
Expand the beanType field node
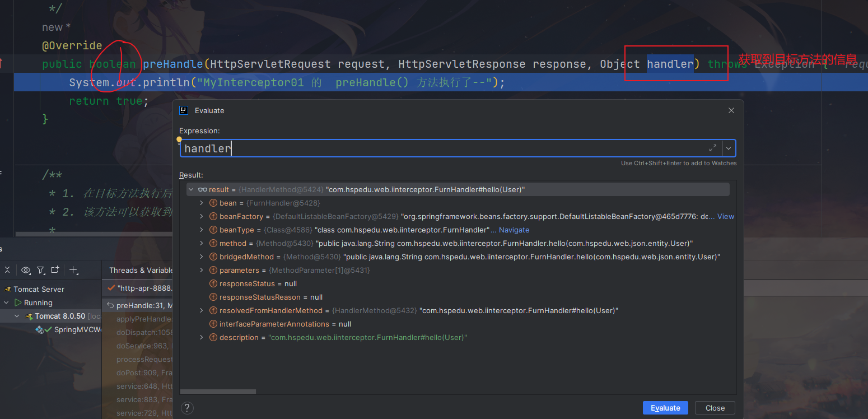(202, 230)
